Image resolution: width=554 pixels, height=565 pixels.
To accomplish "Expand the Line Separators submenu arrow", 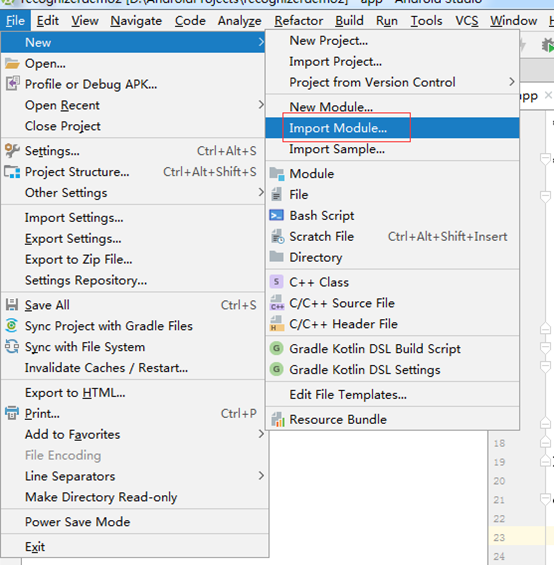I will tap(261, 476).
